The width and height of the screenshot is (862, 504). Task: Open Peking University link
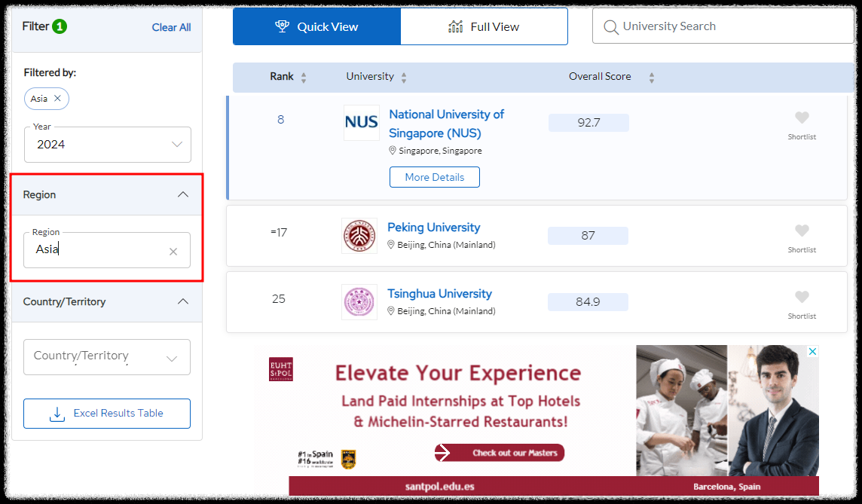(434, 227)
